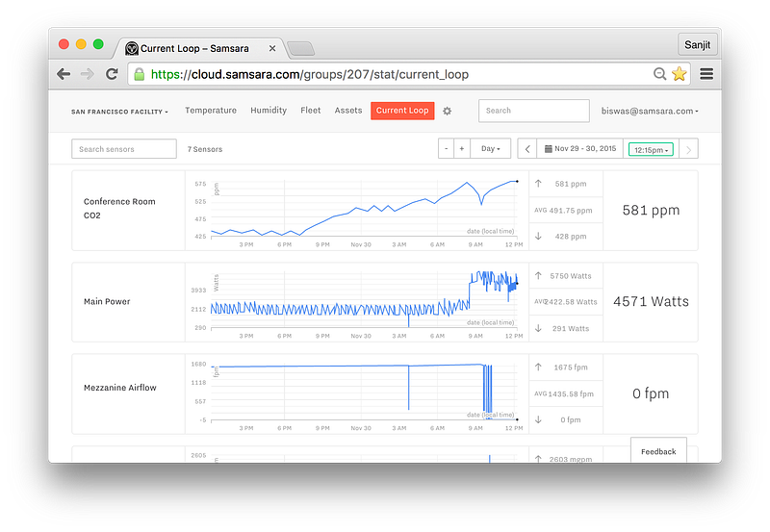The image size is (770, 532).
Task: Close the Current Loop – Samsara tab
Action: [272, 49]
